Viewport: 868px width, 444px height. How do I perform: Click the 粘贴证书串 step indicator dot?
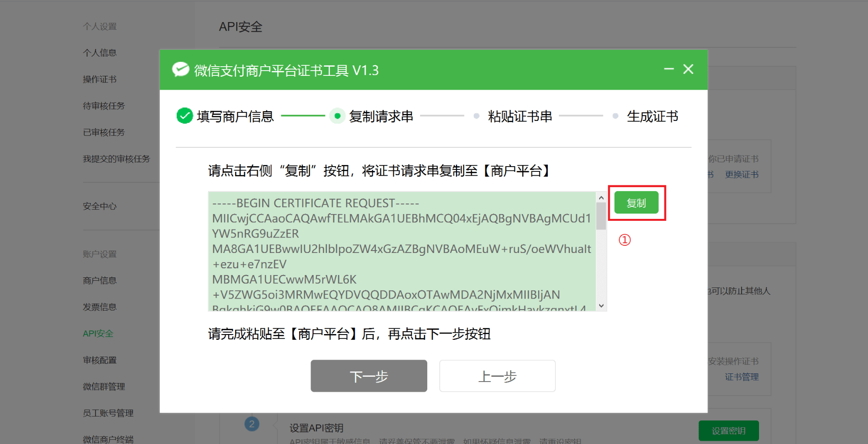476,116
